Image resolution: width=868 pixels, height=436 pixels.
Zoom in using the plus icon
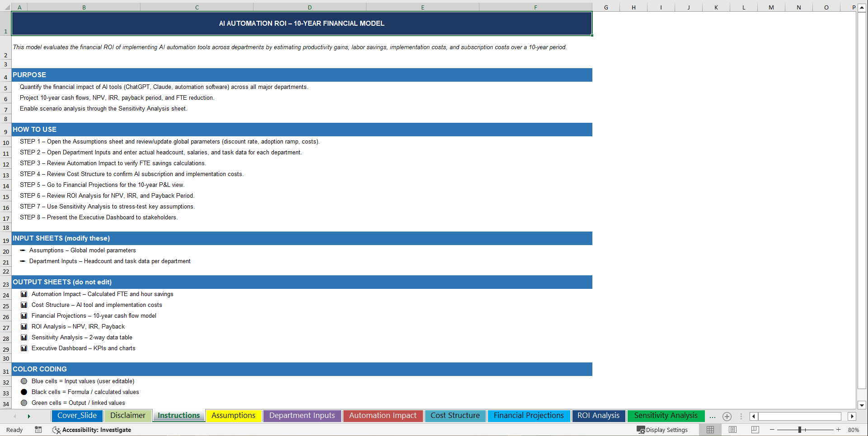[x=839, y=430]
